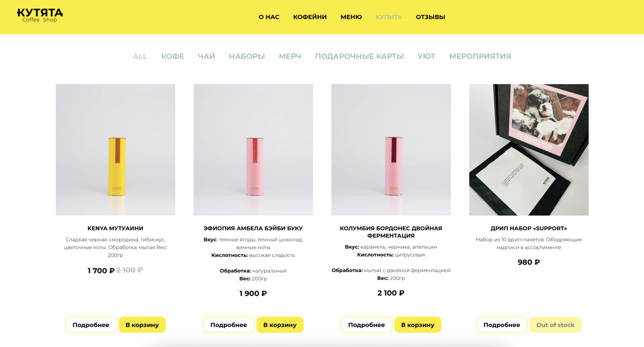The image size is (644, 347).
Task: Open the МЕНЮ navigation link
Action: [351, 17]
